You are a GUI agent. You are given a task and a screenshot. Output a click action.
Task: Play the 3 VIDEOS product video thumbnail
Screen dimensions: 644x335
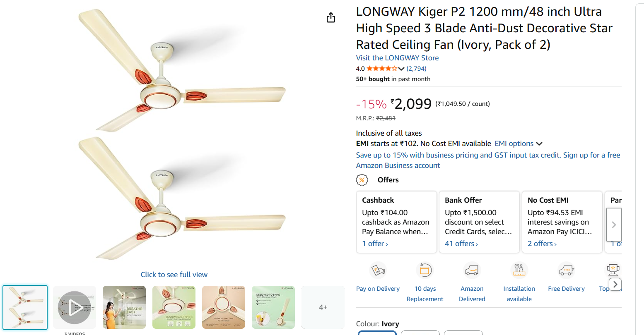[x=74, y=307]
